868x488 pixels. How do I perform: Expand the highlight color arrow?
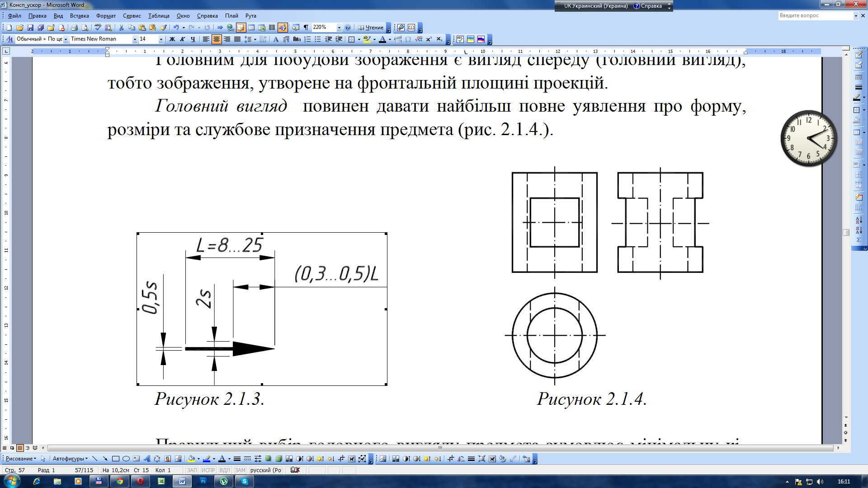374,39
